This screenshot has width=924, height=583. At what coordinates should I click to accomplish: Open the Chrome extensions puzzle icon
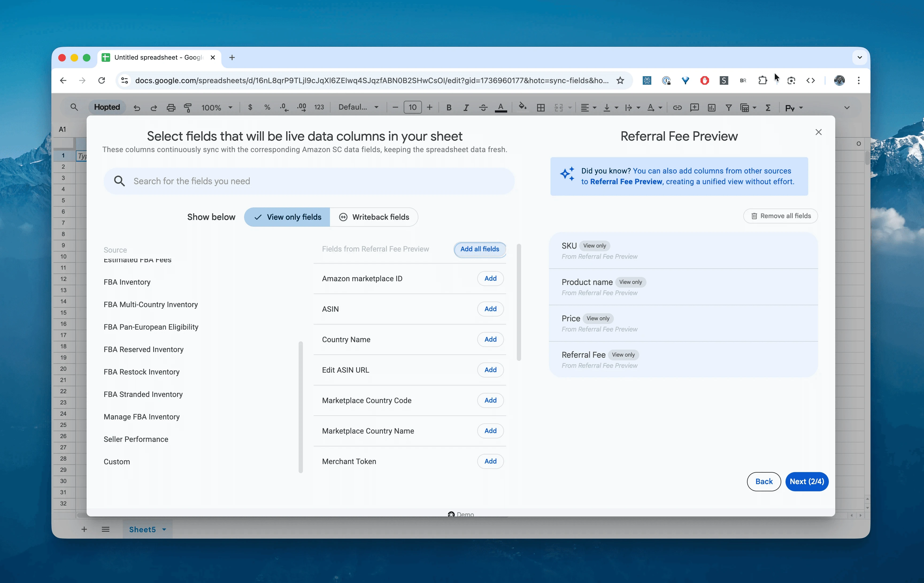coord(762,80)
